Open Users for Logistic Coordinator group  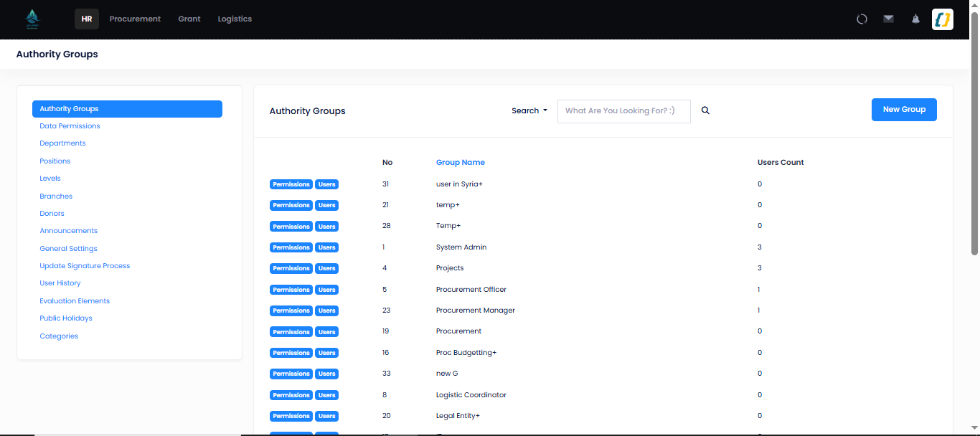click(326, 395)
